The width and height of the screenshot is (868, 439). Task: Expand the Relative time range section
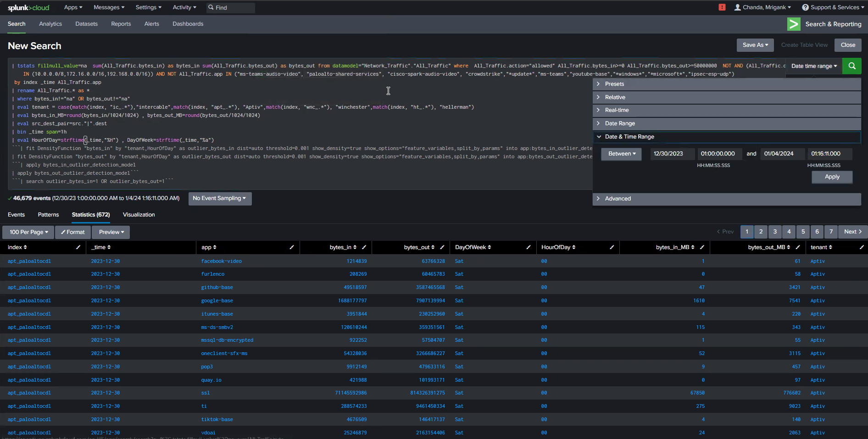point(614,97)
